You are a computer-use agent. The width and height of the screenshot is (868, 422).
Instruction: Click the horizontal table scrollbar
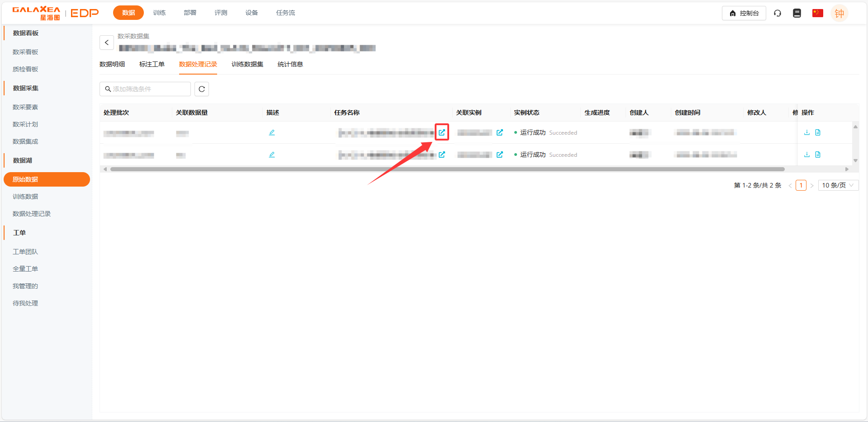click(447, 169)
